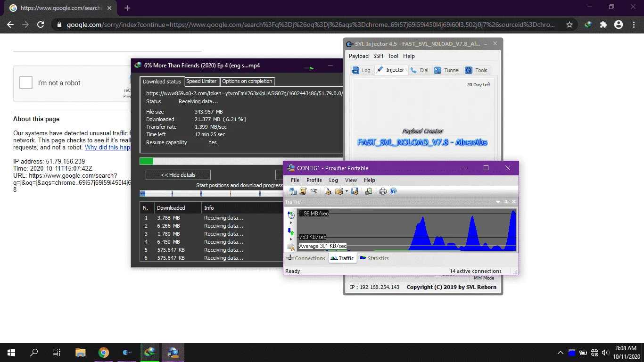Open the Speed Limiter tab

[201, 82]
